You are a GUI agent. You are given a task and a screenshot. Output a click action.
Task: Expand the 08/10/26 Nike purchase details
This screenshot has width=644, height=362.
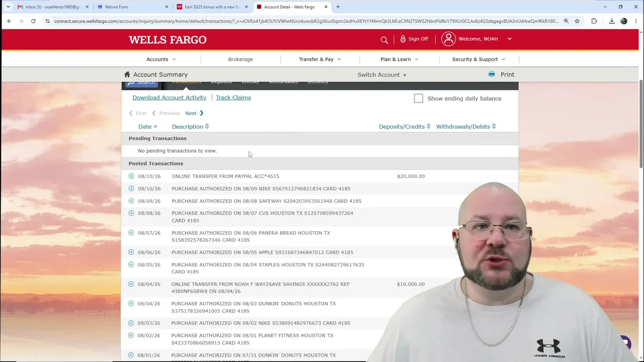(131, 189)
